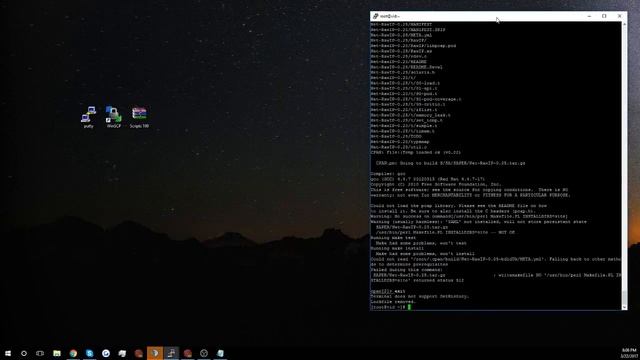
Task: Click the "Terminal does not support GetHistory" line
Action: point(420,296)
